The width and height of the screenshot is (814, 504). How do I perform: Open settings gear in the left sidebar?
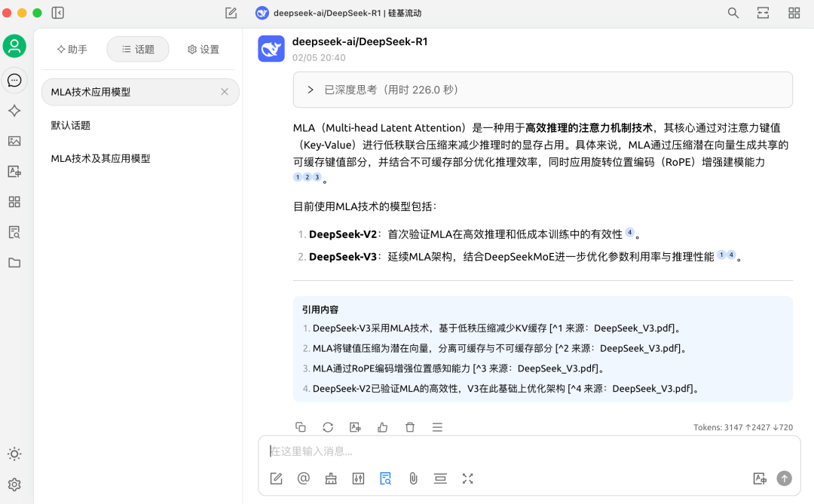[14, 484]
